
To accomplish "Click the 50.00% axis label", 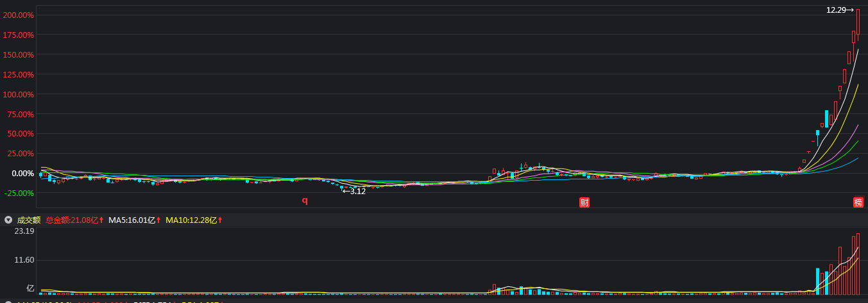I will pos(20,134).
